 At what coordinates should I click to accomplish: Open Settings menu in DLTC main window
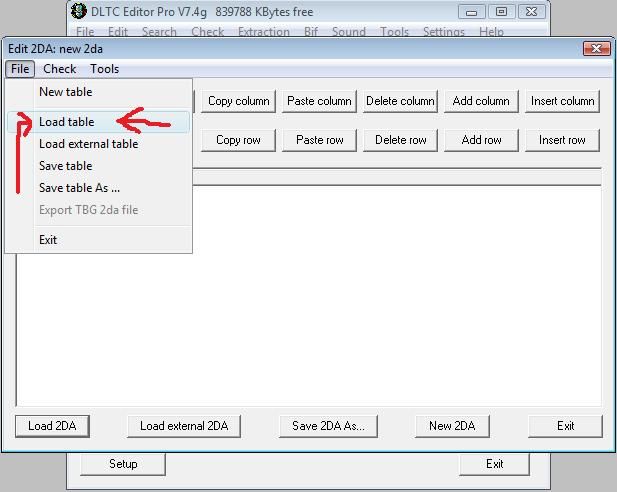(443, 31)
